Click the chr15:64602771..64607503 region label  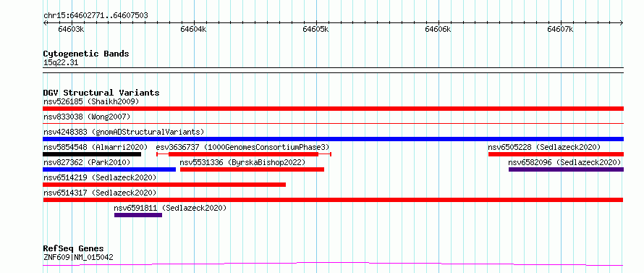(96, 16)
